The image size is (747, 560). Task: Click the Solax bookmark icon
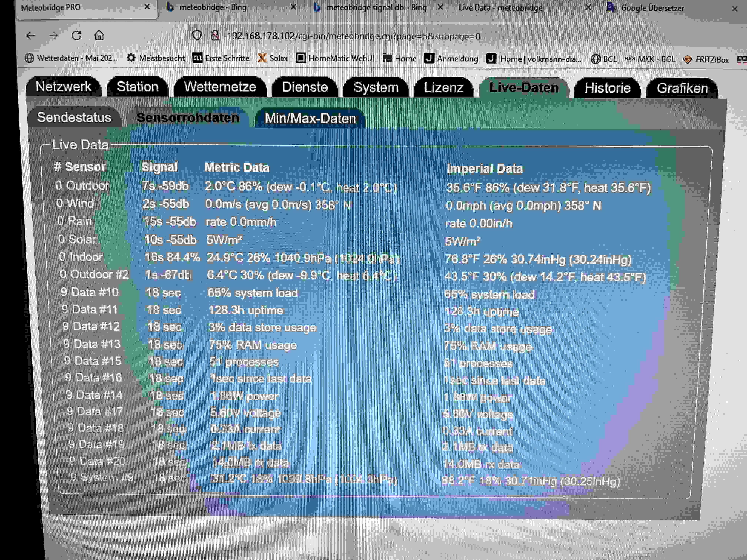(x=262, y=58)
